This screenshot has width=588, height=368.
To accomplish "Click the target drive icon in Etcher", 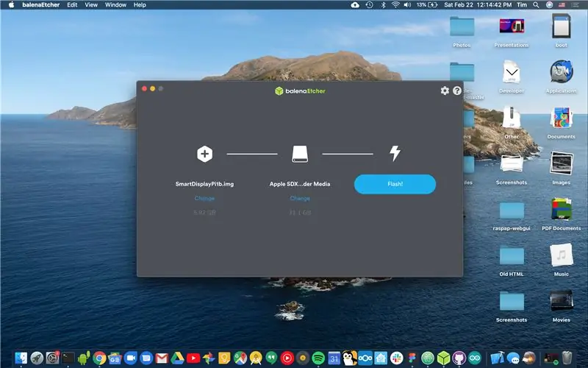I will [300, 154].
